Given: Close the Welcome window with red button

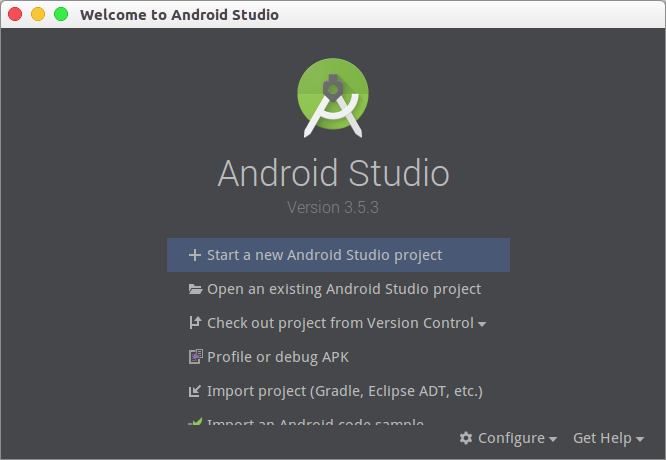Looking at the screenshot, I should point(15,14).
